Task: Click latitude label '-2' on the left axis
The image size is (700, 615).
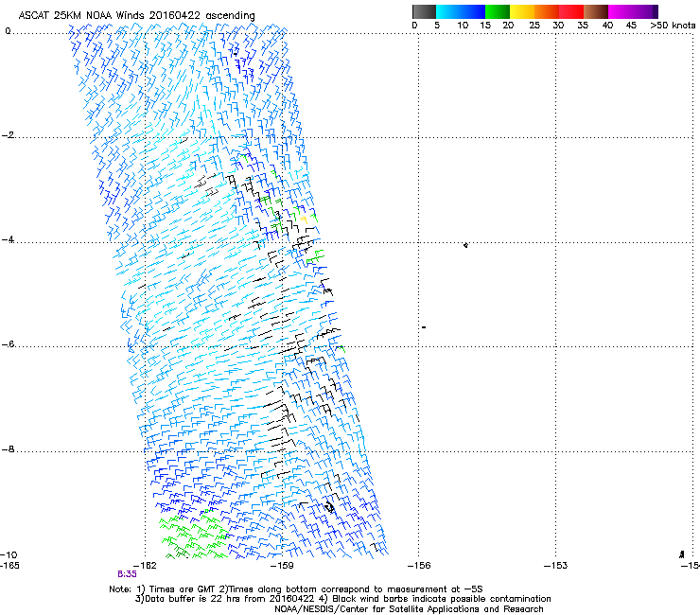Action: point(8,135)
